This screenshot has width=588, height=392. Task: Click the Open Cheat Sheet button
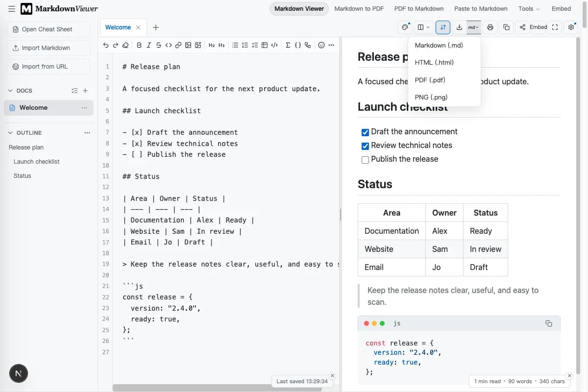(x=49, y=29)
